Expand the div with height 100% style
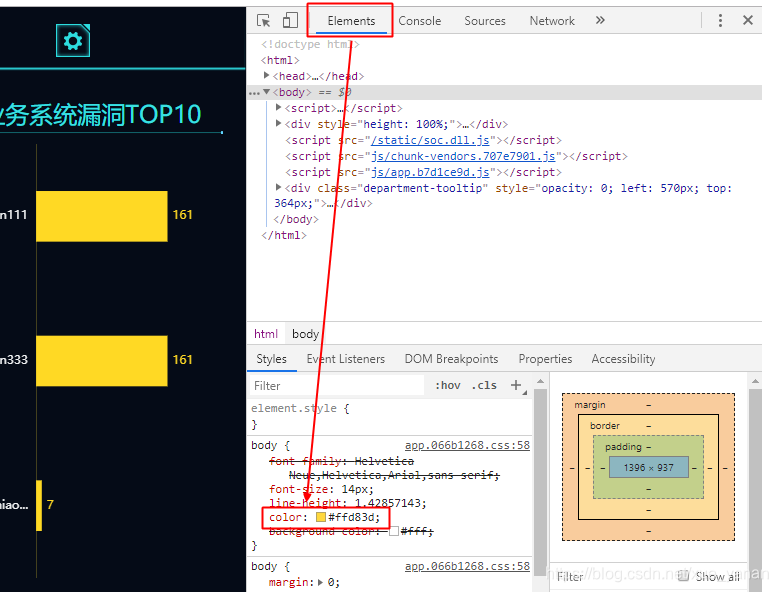 coord(278,124)
